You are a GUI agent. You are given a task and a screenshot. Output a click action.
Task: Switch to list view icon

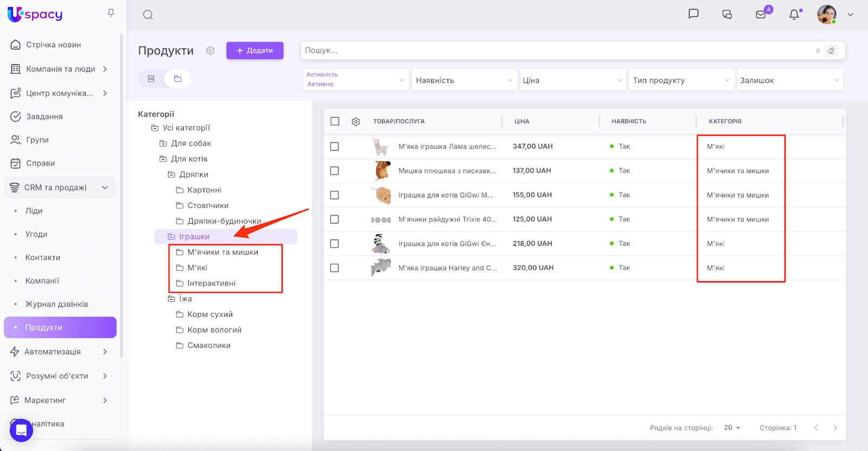(x=151, y=79)
